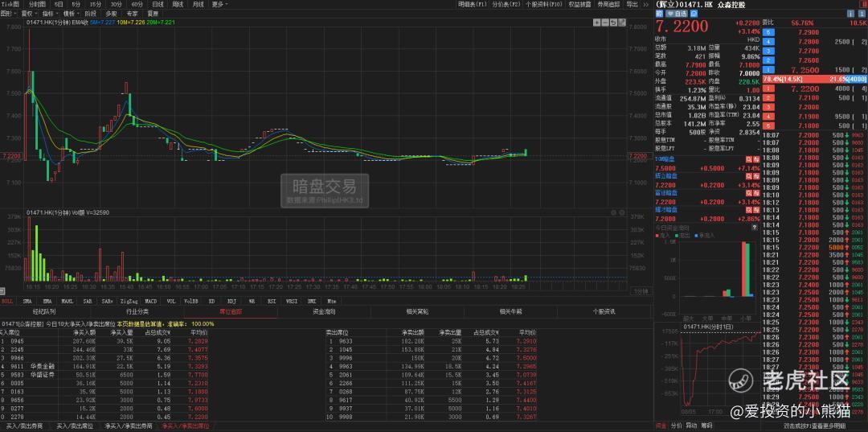868x432 pixels.
Task: Toggle ZigZag indicator
Action: point(129,302)
